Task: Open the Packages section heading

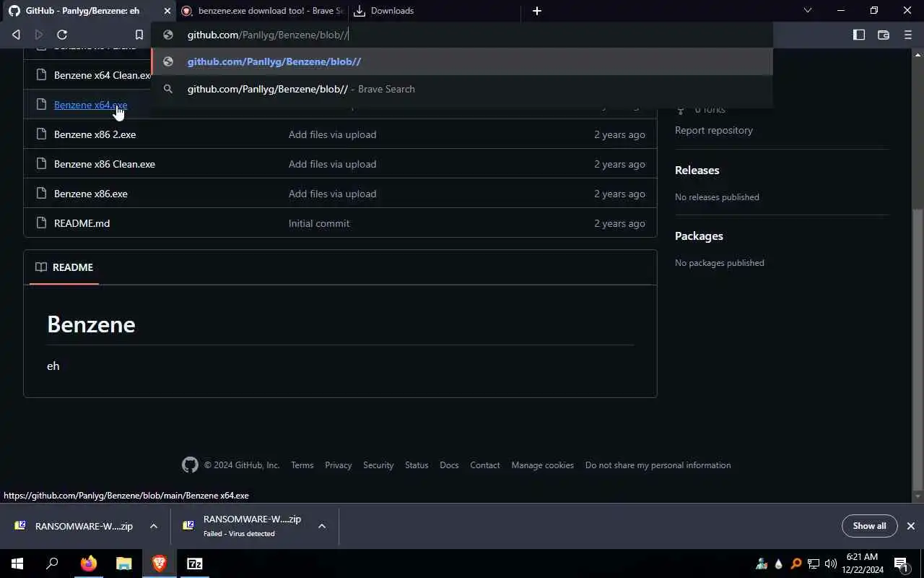Action: [699, 236]
